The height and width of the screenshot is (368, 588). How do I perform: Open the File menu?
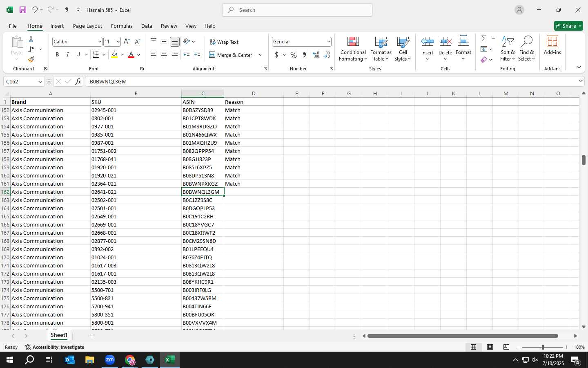click(13, 26)
